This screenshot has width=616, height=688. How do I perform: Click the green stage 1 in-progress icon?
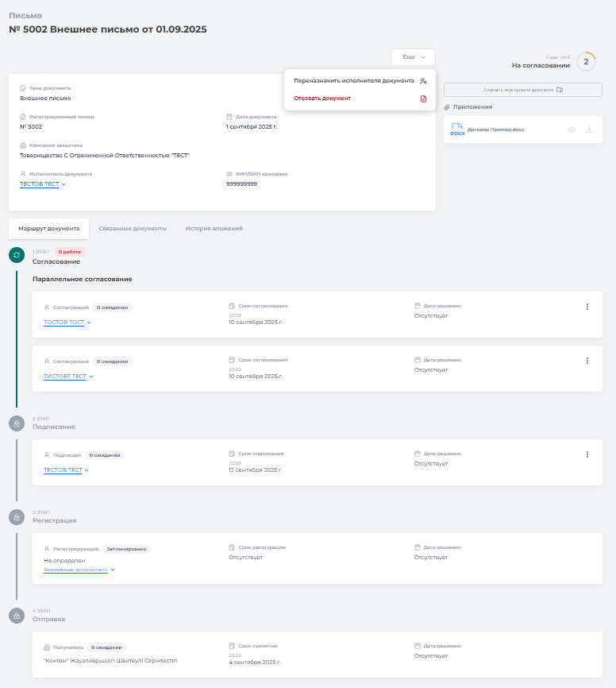16,254
